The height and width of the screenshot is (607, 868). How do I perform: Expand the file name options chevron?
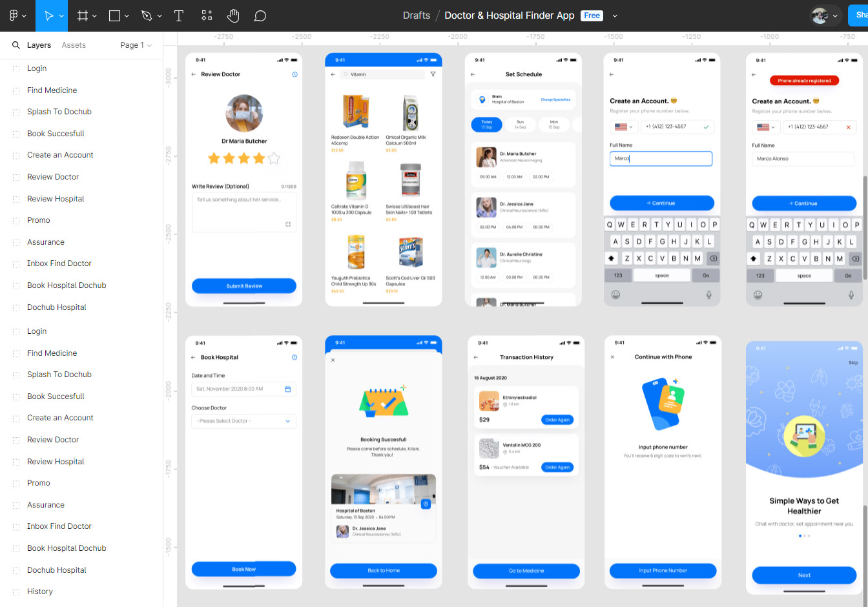click(615, 15)
